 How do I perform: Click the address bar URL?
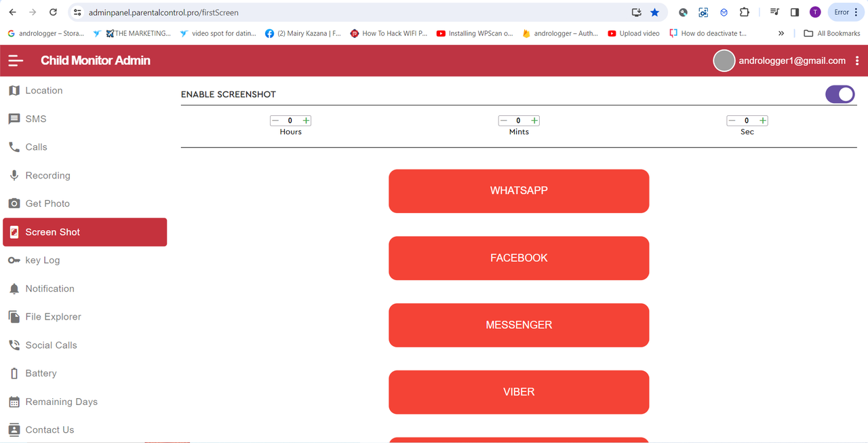click(x=163, y=12)
